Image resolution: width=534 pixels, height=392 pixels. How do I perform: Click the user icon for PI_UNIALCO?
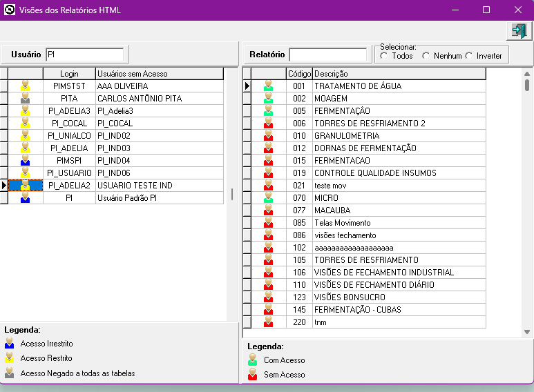pyautogui.click(x=25, y=135)
